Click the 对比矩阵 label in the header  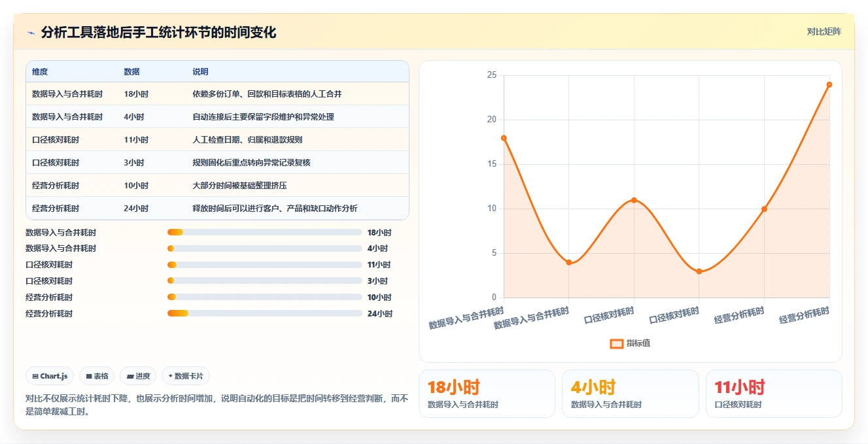click(824, 31)
